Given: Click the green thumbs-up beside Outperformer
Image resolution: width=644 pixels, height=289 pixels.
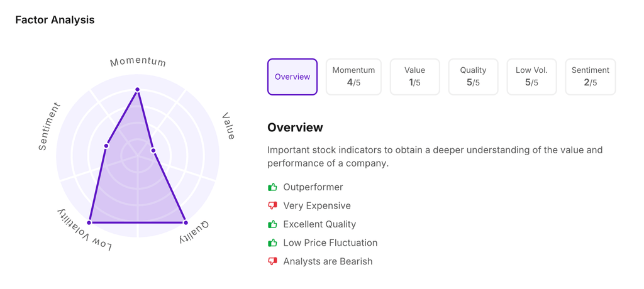Looking at the screenshot, I should tap(272, 187).
